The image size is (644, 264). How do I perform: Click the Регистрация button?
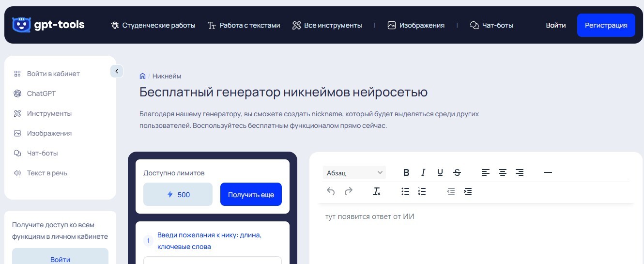606,25
